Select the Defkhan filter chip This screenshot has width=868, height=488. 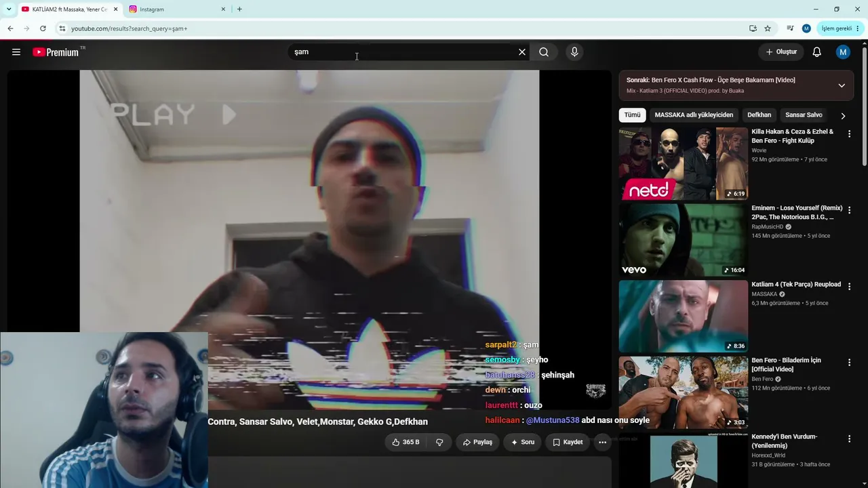[759, 115]
